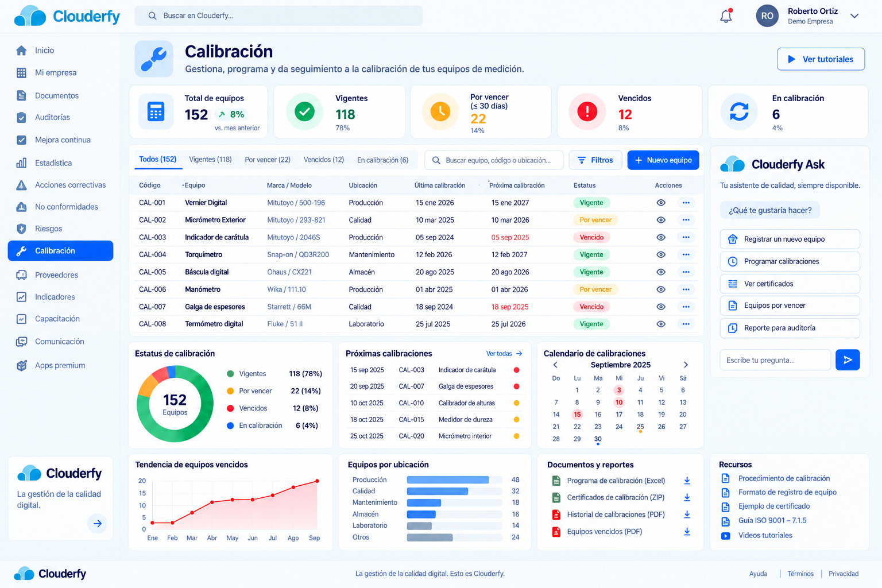
Task: Open Proveedores in the sidebar
Action: [56, 275]
